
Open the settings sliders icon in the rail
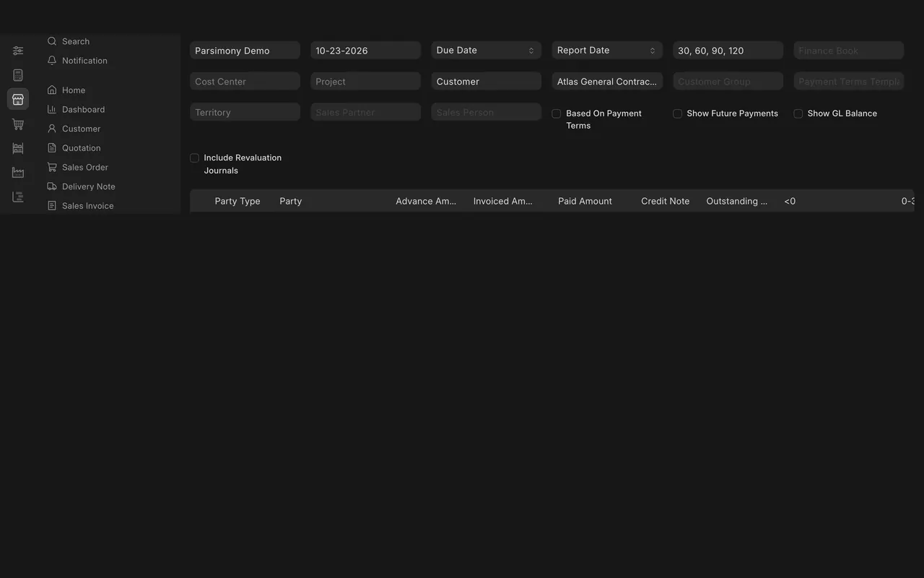[x=18, y=51]
